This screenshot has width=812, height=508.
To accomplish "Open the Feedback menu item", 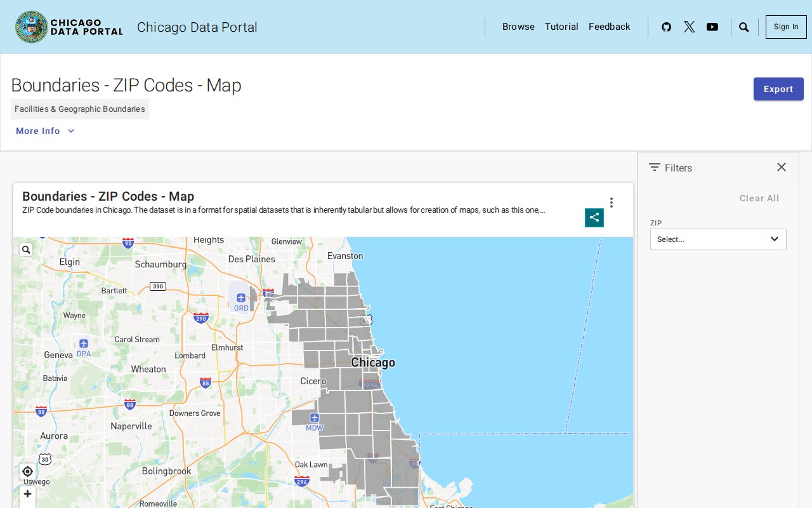I will (610, 27).
